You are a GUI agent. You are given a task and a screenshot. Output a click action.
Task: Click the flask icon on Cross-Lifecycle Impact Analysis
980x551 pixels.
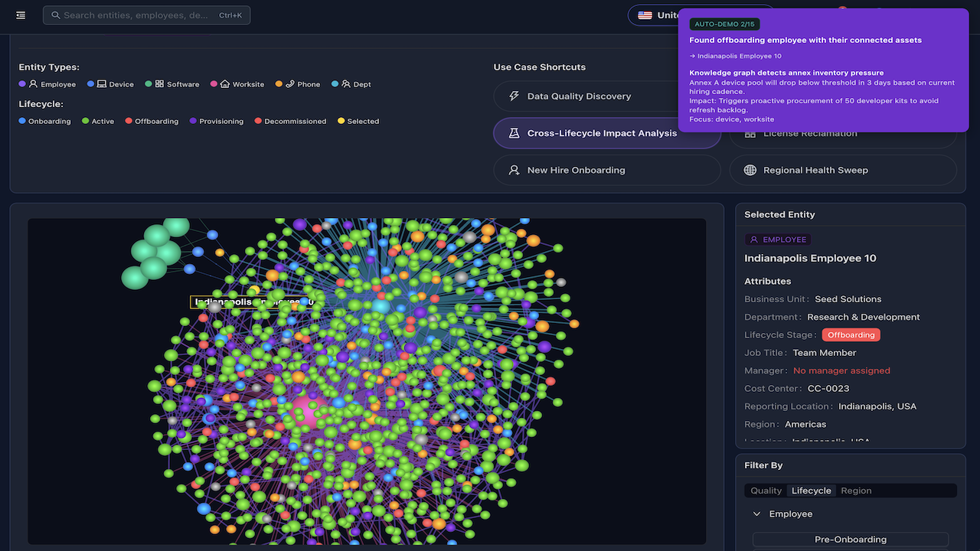(514, 133)
